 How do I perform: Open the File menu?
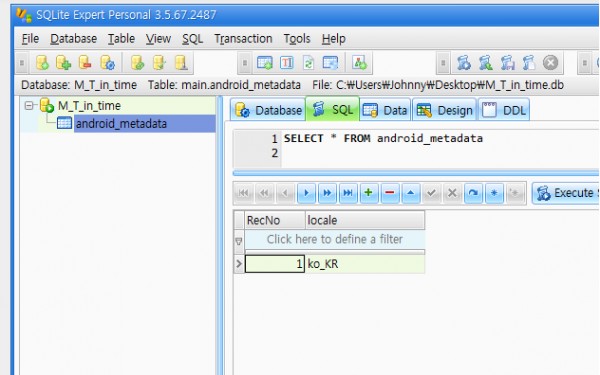click(x=30, y=39)
